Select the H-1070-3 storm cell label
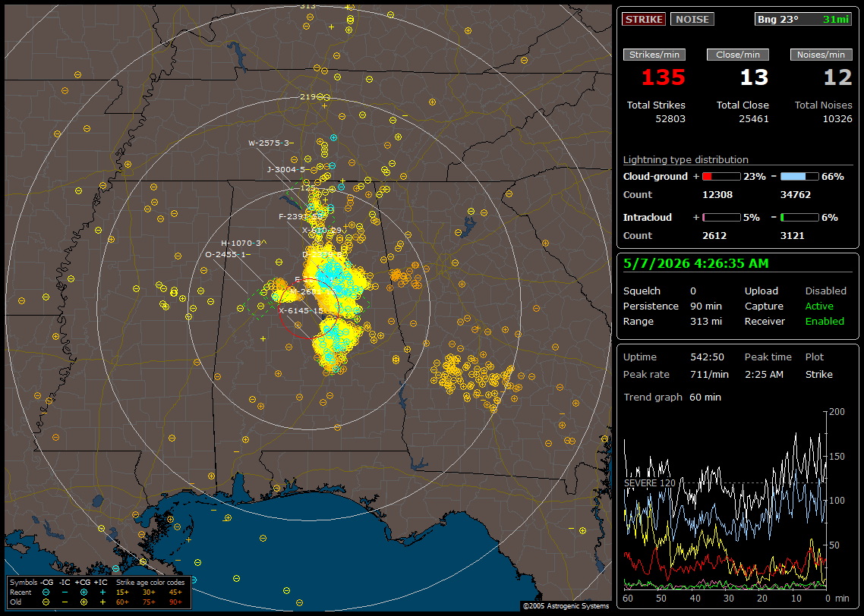864x616 pixels. click(241, 243)
